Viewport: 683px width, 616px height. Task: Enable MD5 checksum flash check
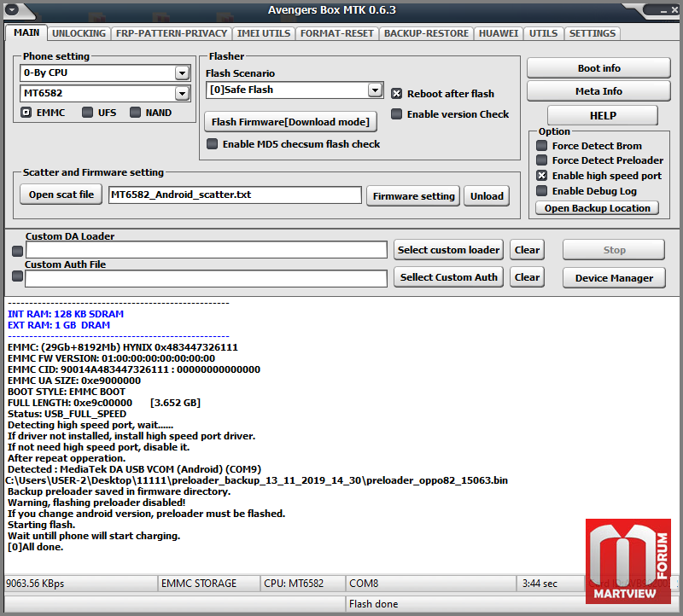tap(212, 143)
